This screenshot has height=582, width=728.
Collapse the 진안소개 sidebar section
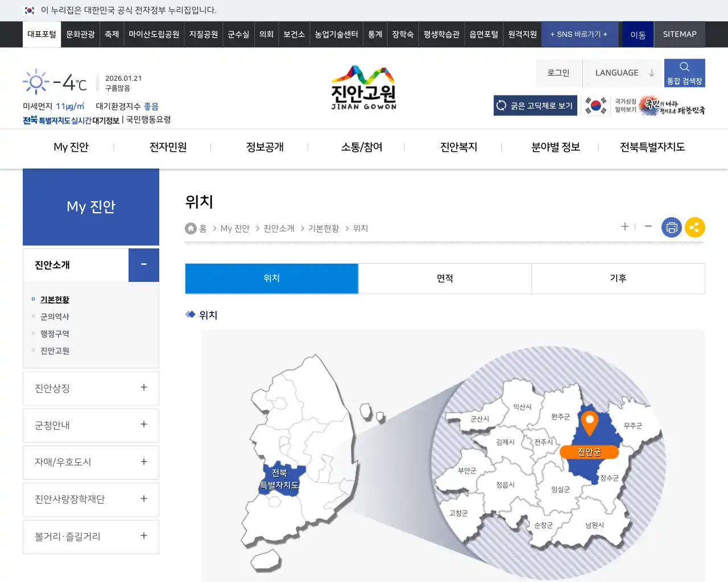point(143,265)
